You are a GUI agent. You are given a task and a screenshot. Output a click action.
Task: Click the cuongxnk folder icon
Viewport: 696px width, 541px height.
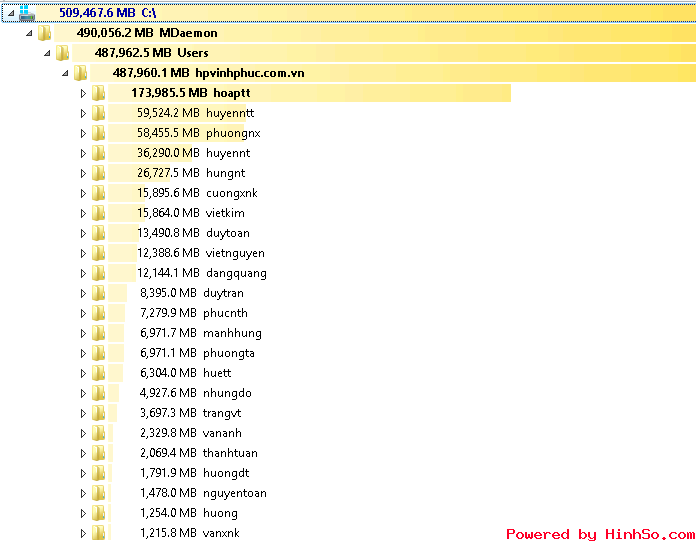(x=99, y=193)
